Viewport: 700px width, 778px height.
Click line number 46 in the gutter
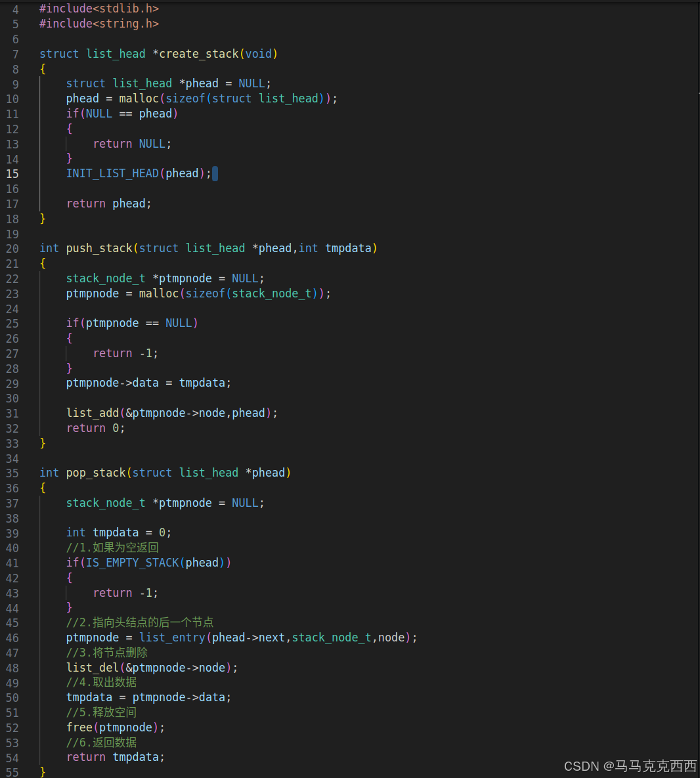(12, 638)
